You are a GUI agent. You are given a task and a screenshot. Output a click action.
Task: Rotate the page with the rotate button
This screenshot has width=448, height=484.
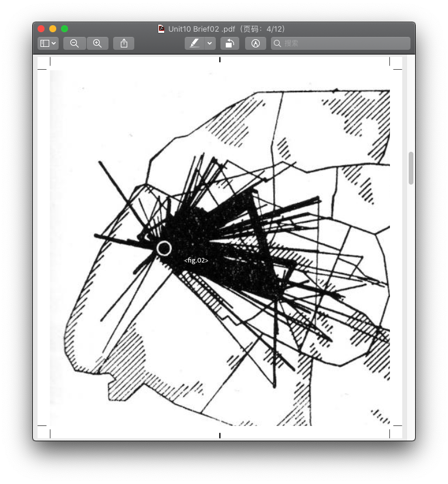coord(229,43)
